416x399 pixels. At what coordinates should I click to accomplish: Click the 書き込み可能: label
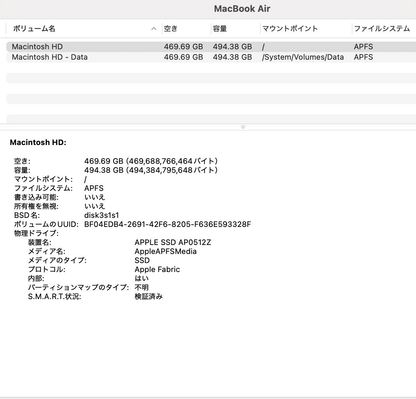[x=36, y=197]
